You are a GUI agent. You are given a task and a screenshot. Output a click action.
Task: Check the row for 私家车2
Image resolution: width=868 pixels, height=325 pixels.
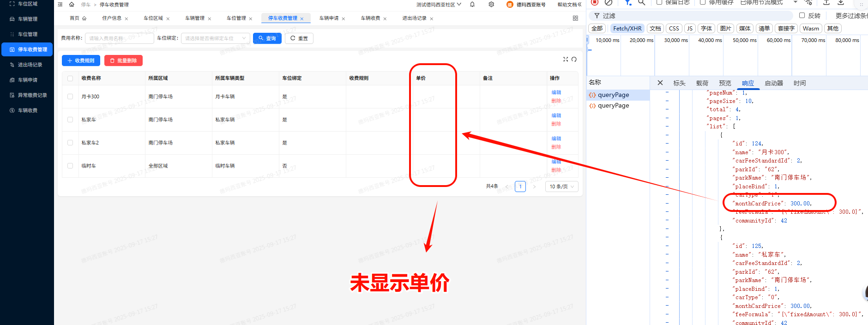pos(70,143)
